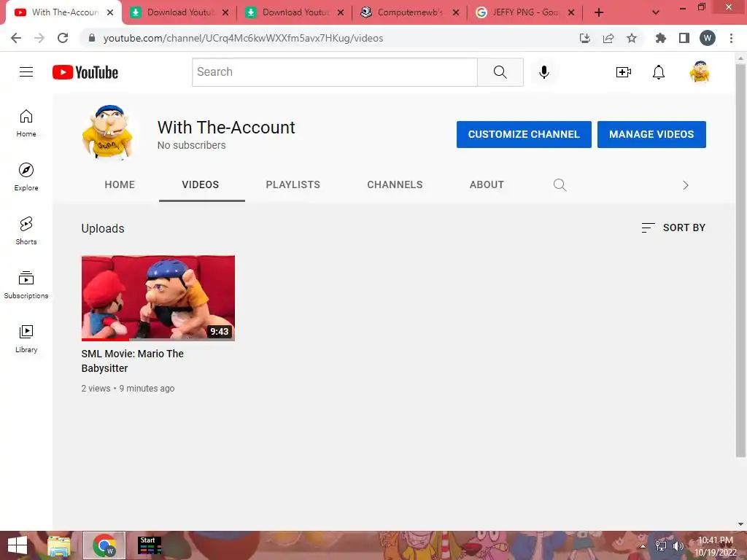
Task: Click the YouTube logo
Action: (85, 72)
